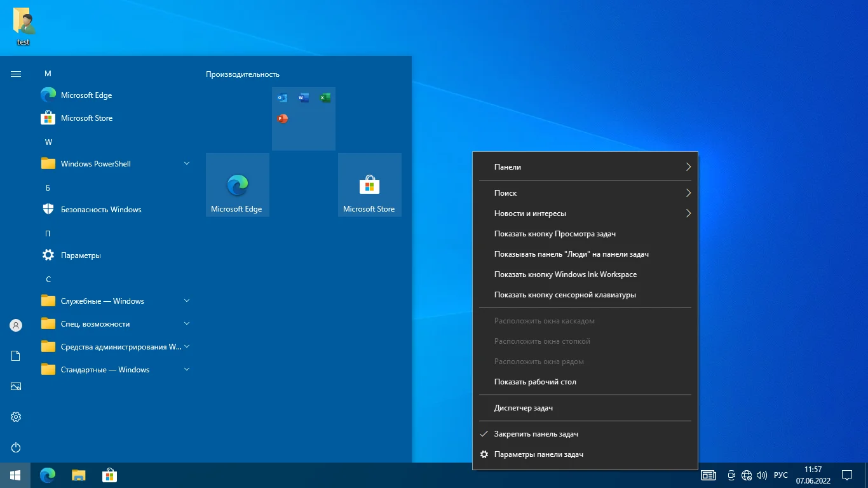Enable 'Показать кнопку сенсорной клавиатуры'
The width and height of the screenshot is (868, 488).
(x=564, y=295)
